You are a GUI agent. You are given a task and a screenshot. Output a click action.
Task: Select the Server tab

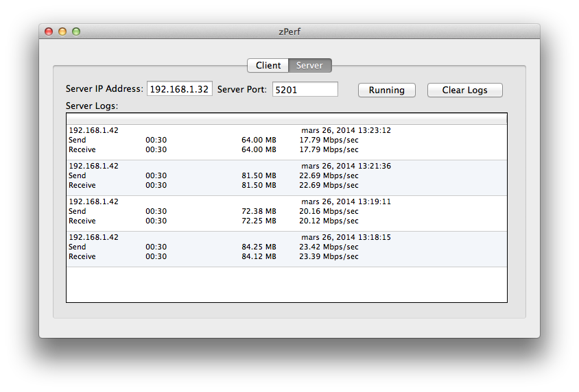tap(310, 65)
